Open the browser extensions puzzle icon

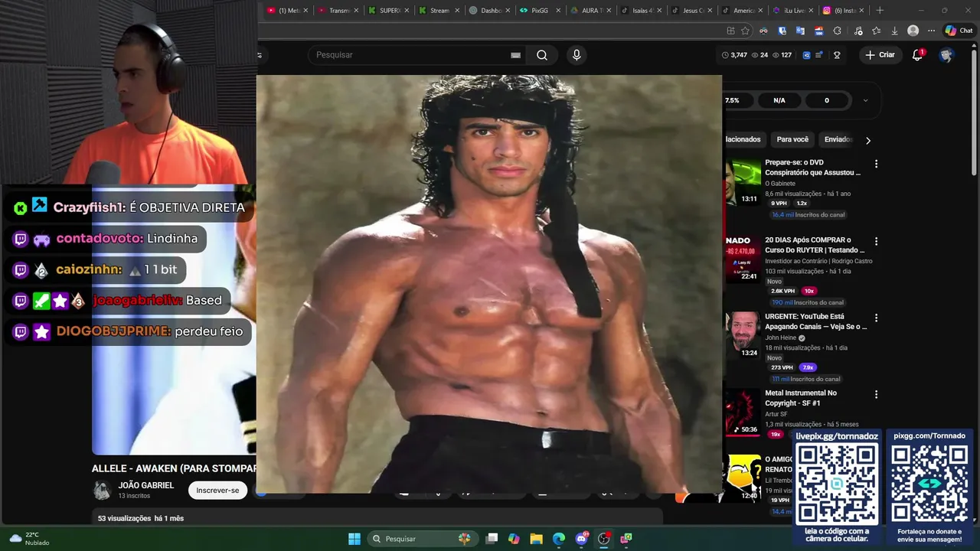point(837,31)
